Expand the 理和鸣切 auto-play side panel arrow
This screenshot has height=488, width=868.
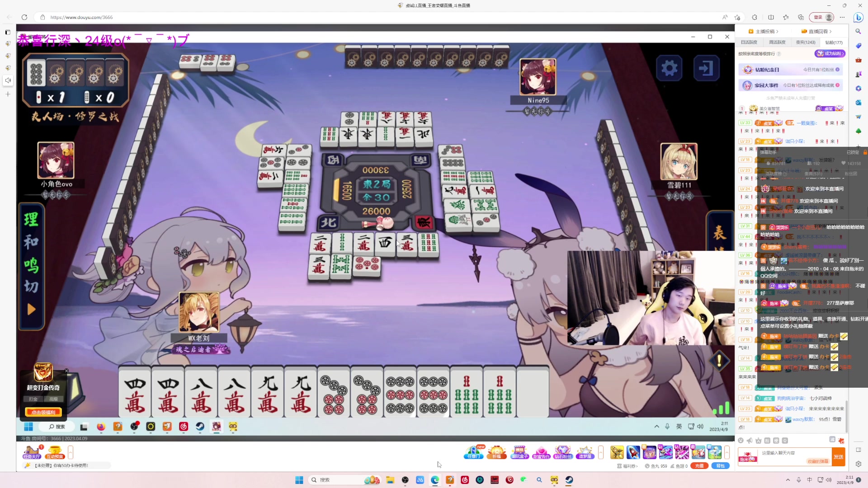31,310
